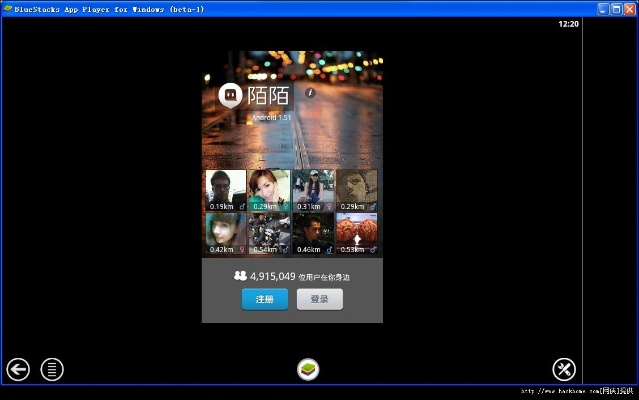Image resolution: width=639 pixels, height=400 pixels.
Task: Click the BlueStacks back arrow icon
Action: 18,369
